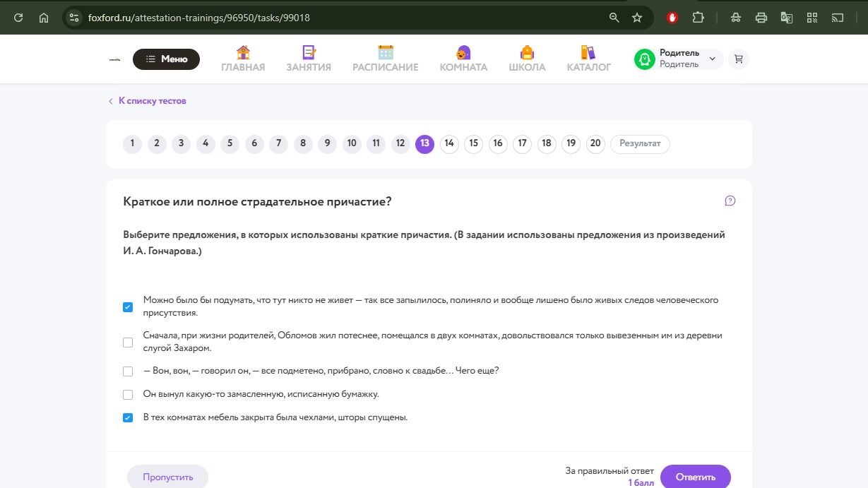This screenshot has height=488, width=868.
Task: Click the books icon above КАТАЛОГ
Action: coord(588,52)
